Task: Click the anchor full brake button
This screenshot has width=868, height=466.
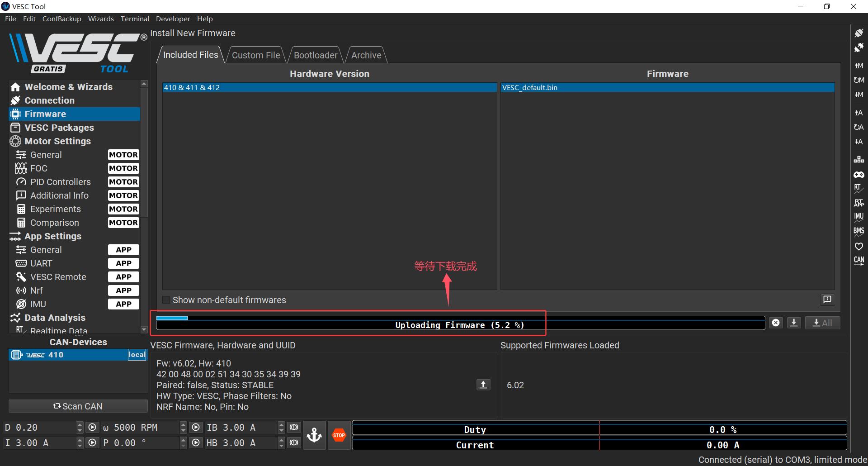Action: (x=314, y=435)
